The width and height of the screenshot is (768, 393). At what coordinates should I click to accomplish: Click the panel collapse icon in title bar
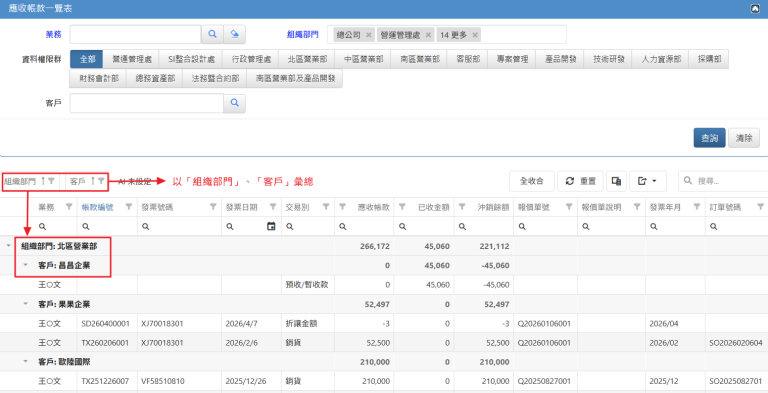[754, 9]
